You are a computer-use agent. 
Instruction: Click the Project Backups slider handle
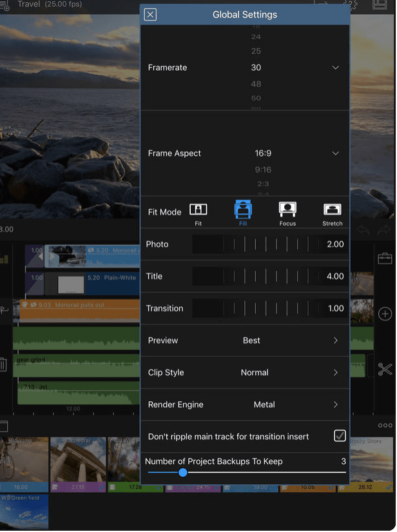(183, 473)
